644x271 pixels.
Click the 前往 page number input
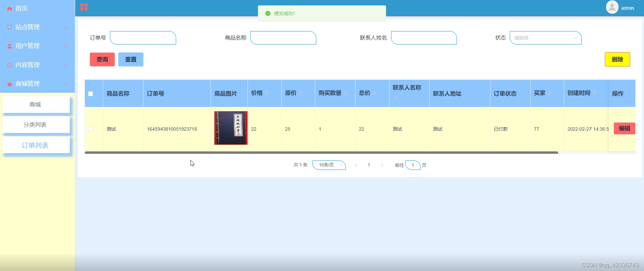click(x=413, y=165)
